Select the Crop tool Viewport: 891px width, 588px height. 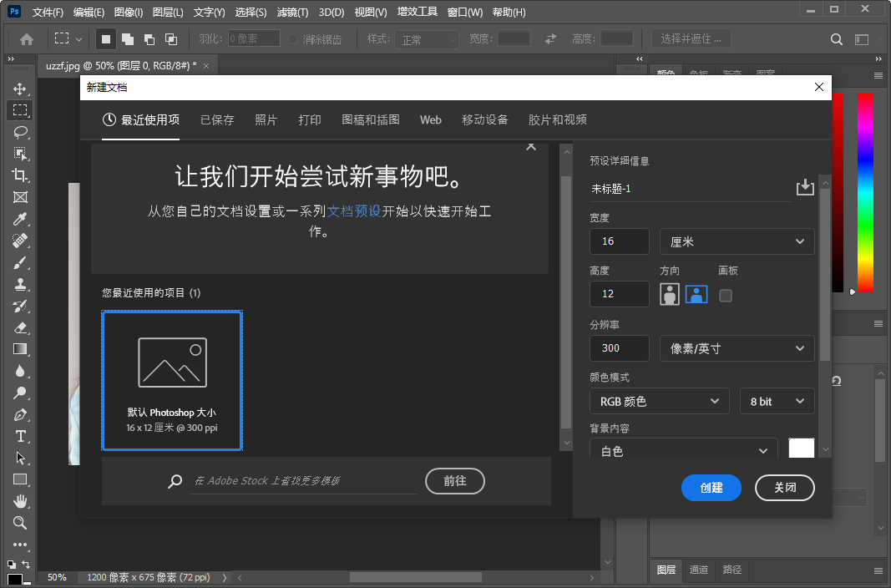(20, 175)
